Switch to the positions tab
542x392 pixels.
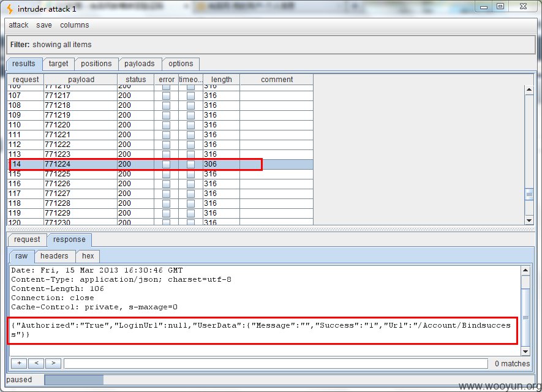(96, 64)
